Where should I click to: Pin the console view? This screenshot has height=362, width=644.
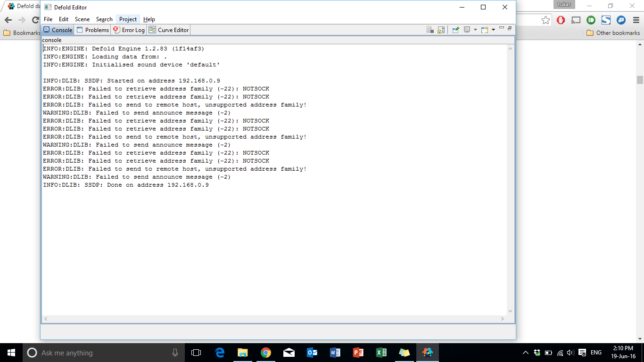coord(455,30)
